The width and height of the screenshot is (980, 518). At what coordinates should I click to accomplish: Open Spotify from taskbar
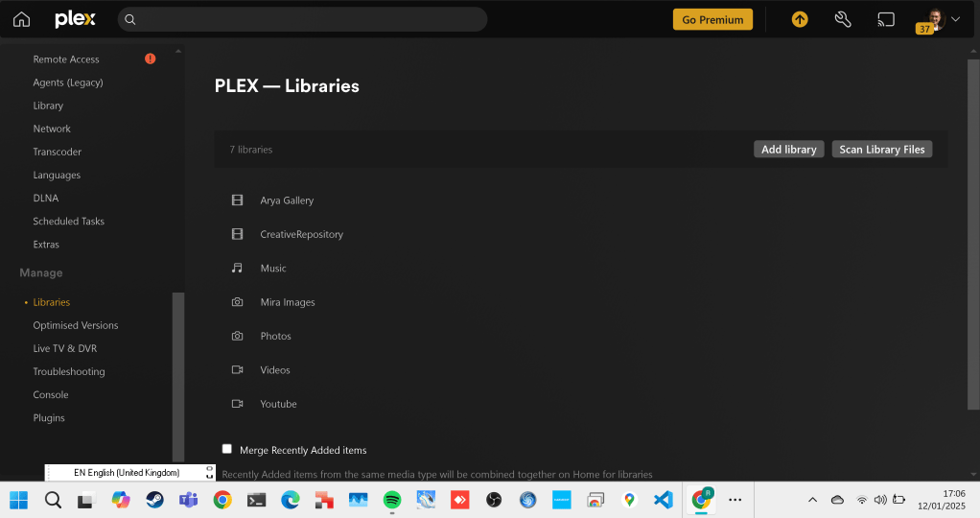tap(392, 500)
